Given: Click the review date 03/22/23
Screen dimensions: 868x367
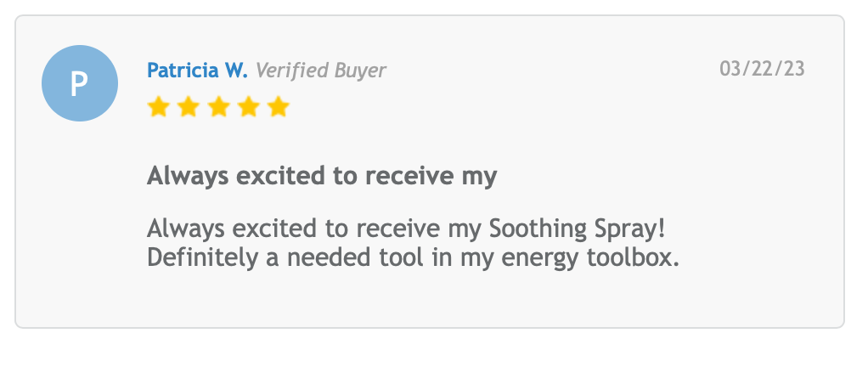Looking at the screenshot, I should [762, 70].
